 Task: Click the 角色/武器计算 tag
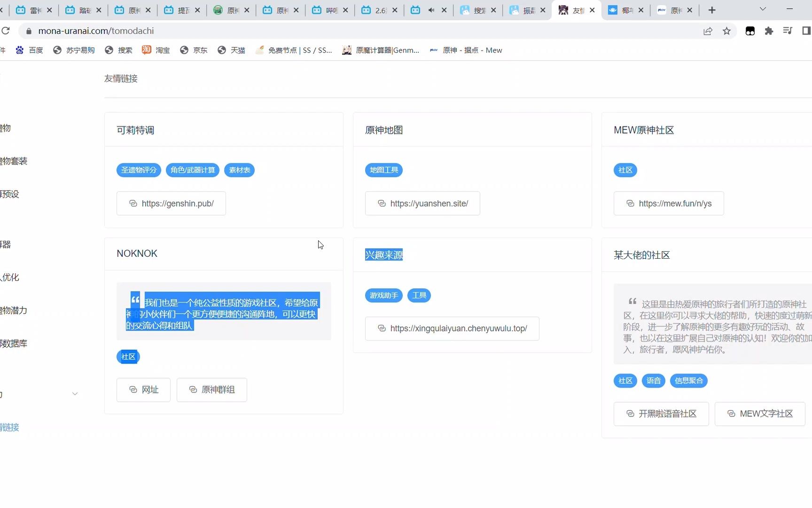coord(193,170)
